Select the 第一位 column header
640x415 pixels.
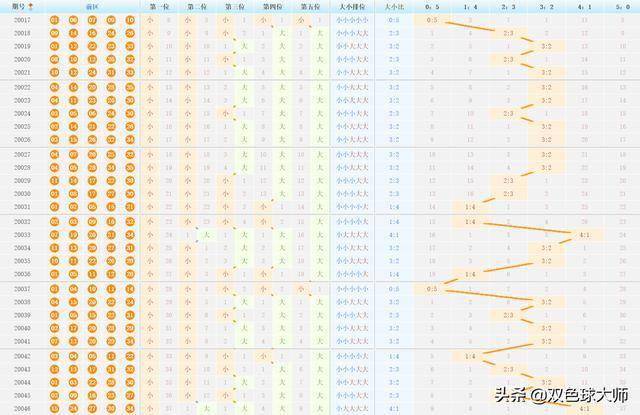point(159,6)
